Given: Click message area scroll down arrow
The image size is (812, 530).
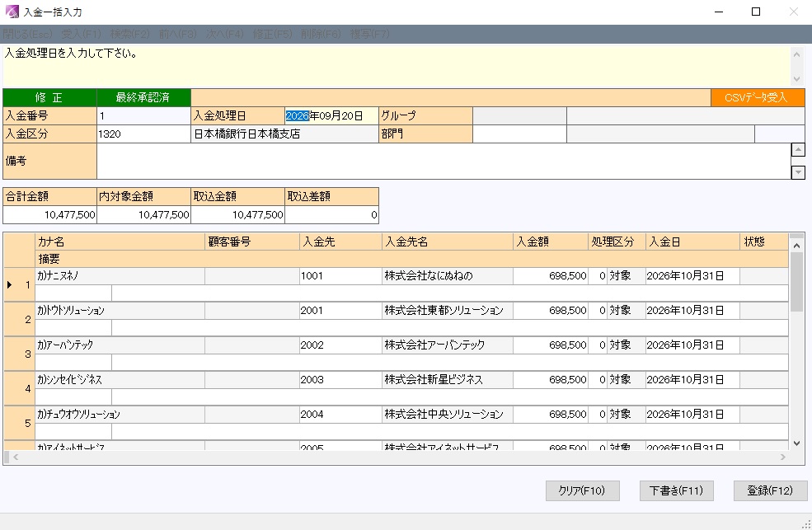Looking at the screenshot, I should pos(797,79).
